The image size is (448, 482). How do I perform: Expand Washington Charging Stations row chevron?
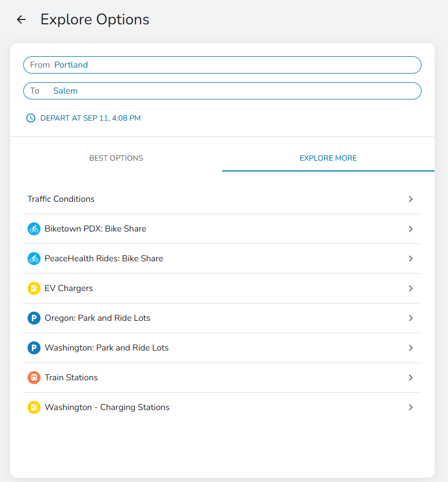point(411,407)
